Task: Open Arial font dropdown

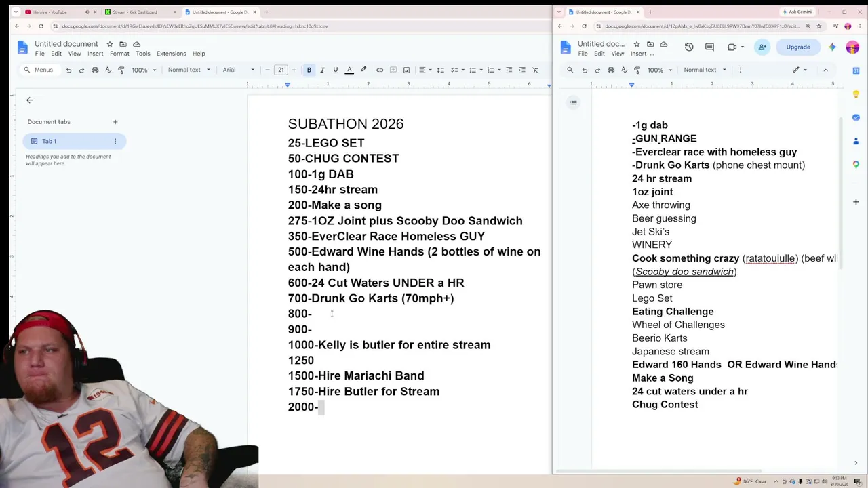Action: (239, 70)
